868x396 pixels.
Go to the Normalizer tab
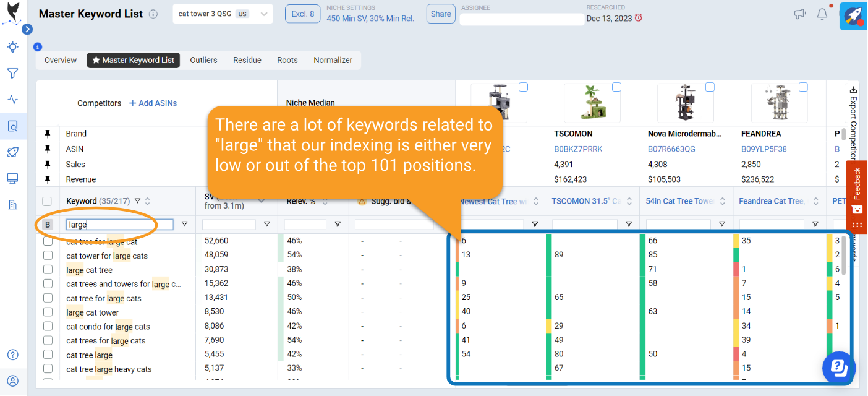tap(333, 60)
